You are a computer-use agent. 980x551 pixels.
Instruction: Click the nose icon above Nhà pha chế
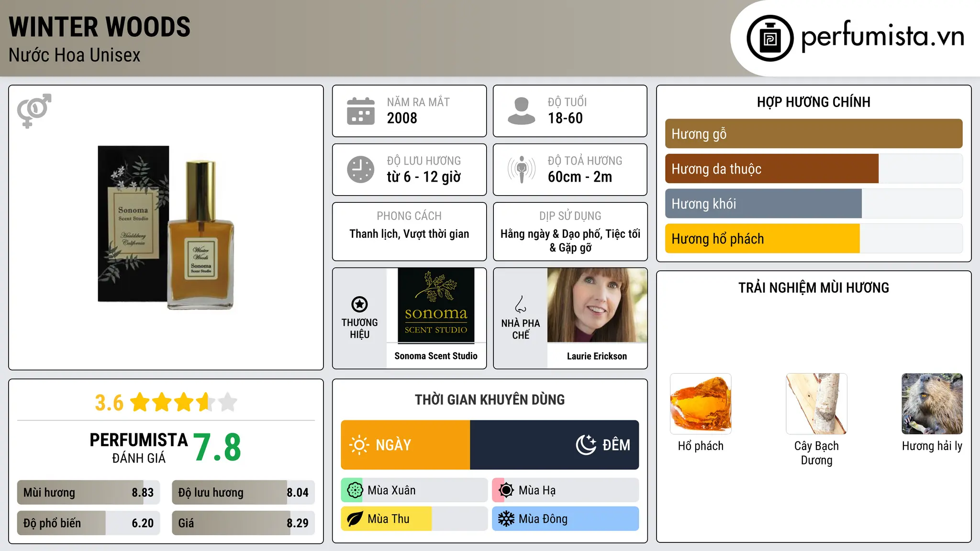coord(521,304)
